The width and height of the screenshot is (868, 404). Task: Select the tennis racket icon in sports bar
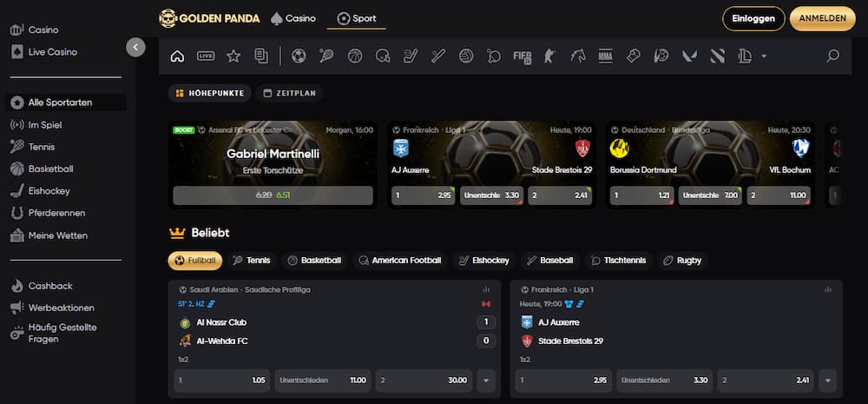[x=326, y=56]
